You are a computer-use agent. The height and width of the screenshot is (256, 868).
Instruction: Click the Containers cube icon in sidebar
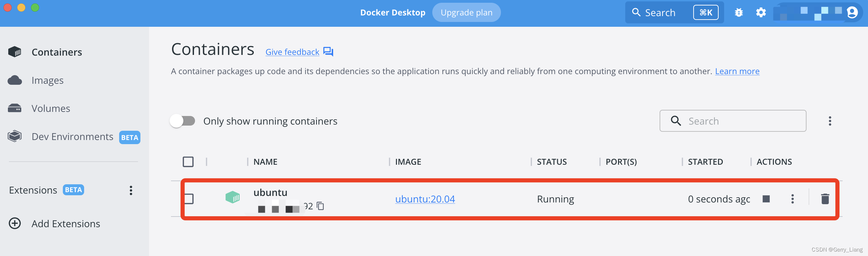[x=15, y=52]
